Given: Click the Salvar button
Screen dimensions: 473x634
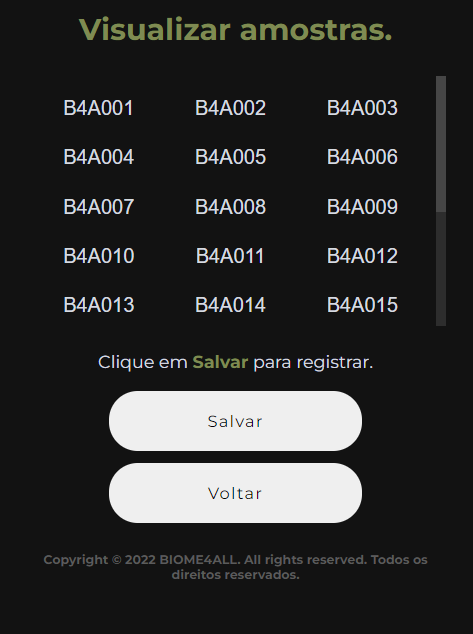Looking at the screenshot, I should (235, 421).
